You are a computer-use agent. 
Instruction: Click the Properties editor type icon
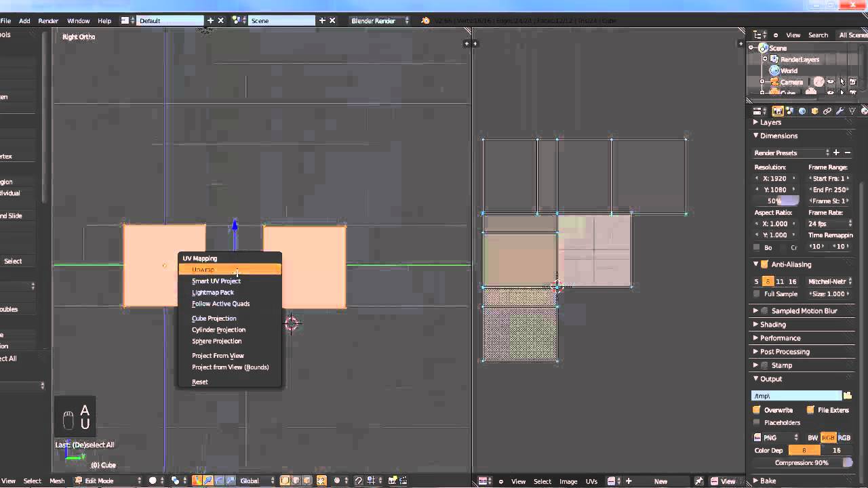(760, 111)
